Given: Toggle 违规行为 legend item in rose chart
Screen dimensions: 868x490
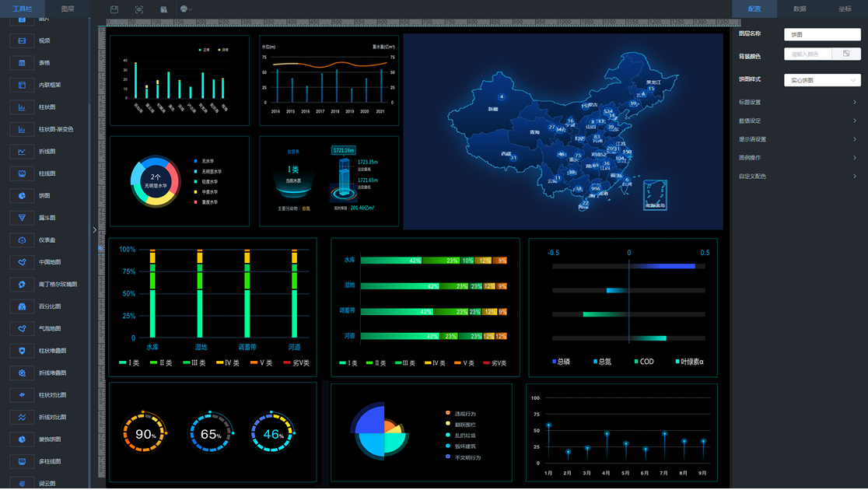Looking at the screenshot, I should pos(464,414).
